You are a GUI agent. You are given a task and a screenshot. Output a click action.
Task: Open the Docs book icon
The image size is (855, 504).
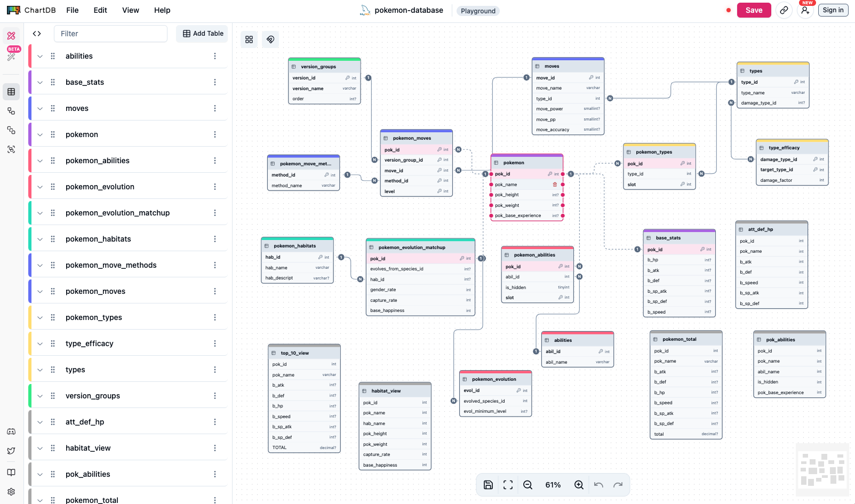click(11, 473)
